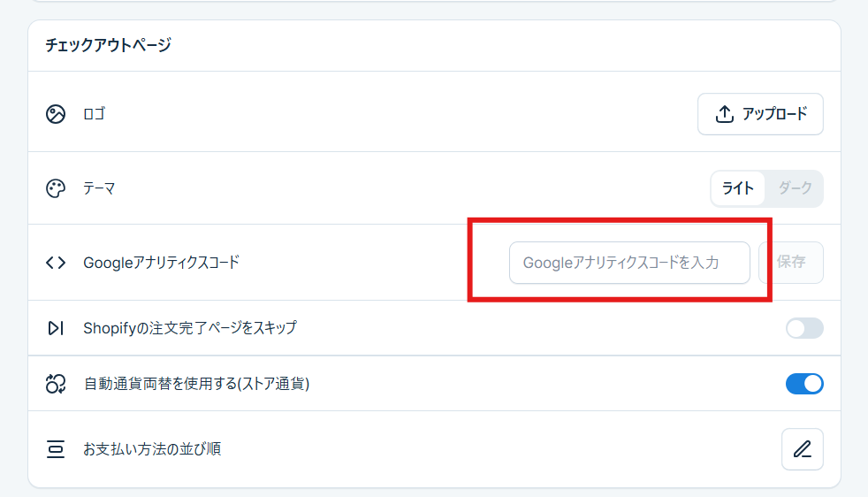The width and height of the screenshot is (868, 497).
Task: Select the ライト theme option
Action: click(x=738, y=188)
